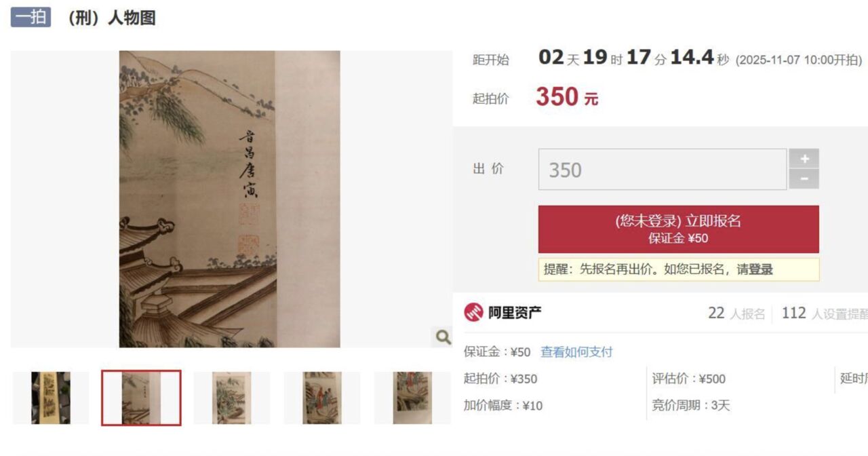Screen dimensions: 868x456
Task: Select the third landscape thumbnail
Action: click(231, 398)
